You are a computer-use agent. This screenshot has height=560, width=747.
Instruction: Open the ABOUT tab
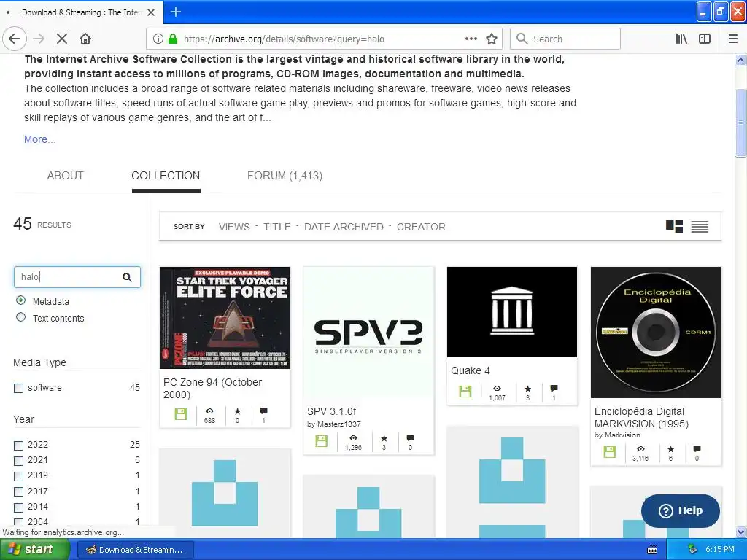pyautogui.click(x=65, y=176)
